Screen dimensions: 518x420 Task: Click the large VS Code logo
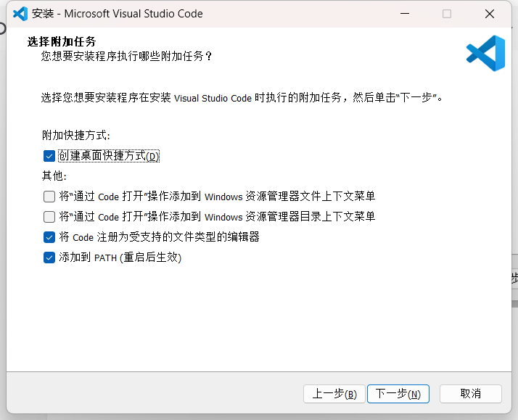point(485,53)
